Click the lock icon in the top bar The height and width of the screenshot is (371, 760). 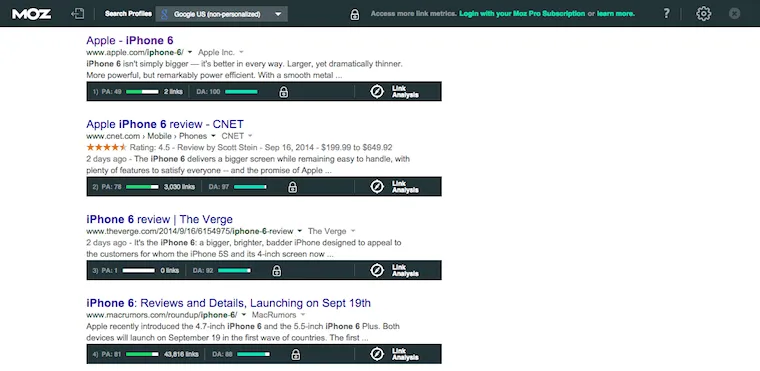355,14
